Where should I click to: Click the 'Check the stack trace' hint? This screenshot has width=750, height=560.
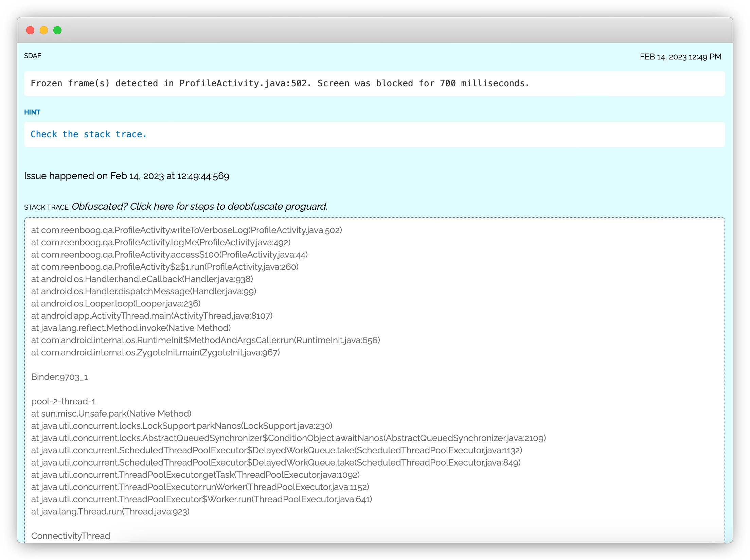[88, 134]
